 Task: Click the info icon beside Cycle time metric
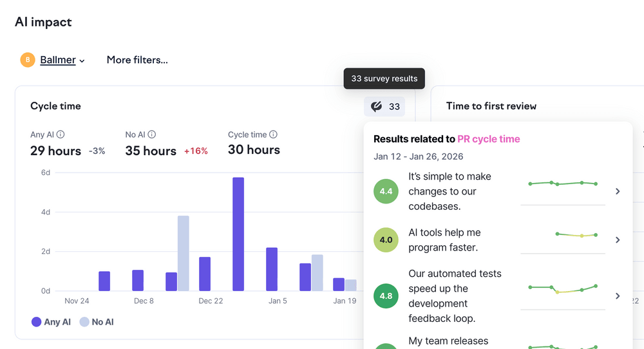click(273, 135)
